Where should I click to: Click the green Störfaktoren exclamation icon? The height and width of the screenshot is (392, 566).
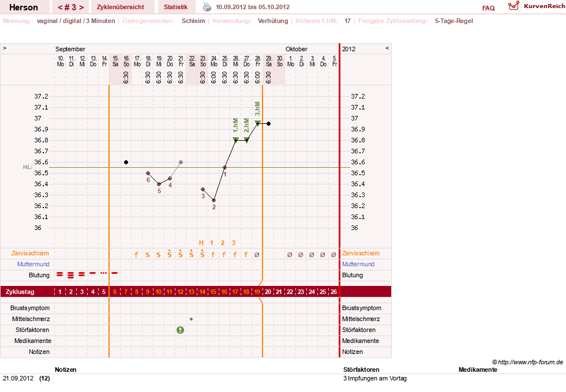tap(180, 330)
